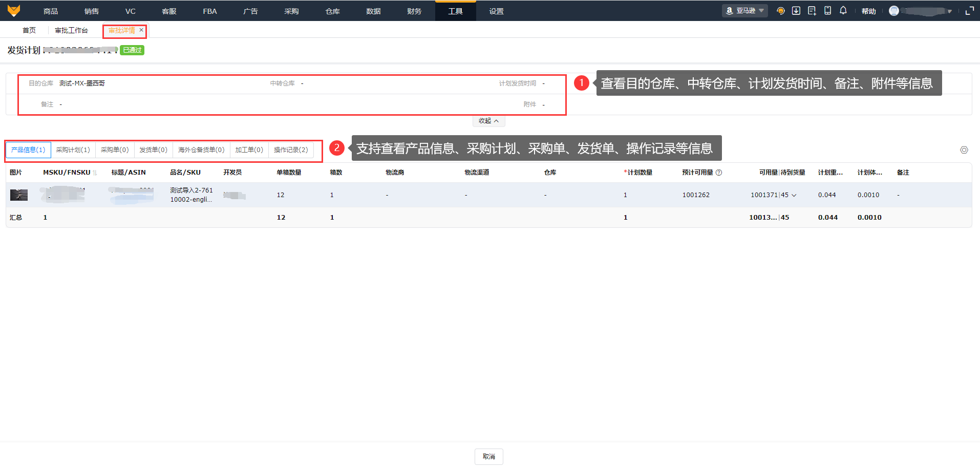Click the 测试-MX-墨西哥 warehouse value
This screenshot has width=980, height=469.
[x=82, y=83]
